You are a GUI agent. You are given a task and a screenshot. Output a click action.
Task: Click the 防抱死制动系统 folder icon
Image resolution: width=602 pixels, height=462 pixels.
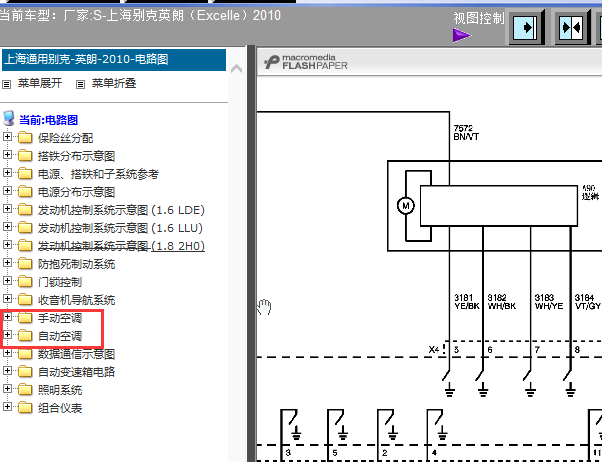[25, 263]
